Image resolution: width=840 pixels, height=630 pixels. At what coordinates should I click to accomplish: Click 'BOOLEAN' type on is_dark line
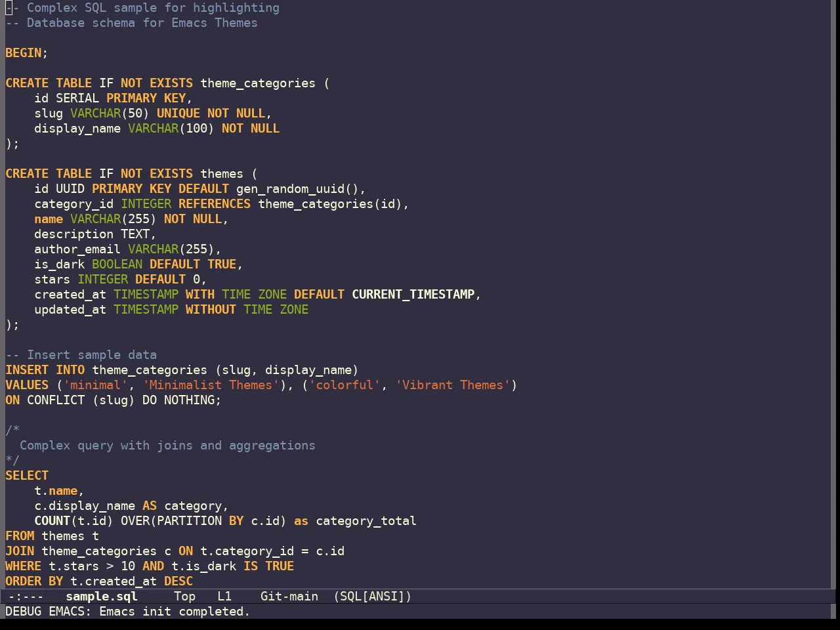(x=117, y=264)
